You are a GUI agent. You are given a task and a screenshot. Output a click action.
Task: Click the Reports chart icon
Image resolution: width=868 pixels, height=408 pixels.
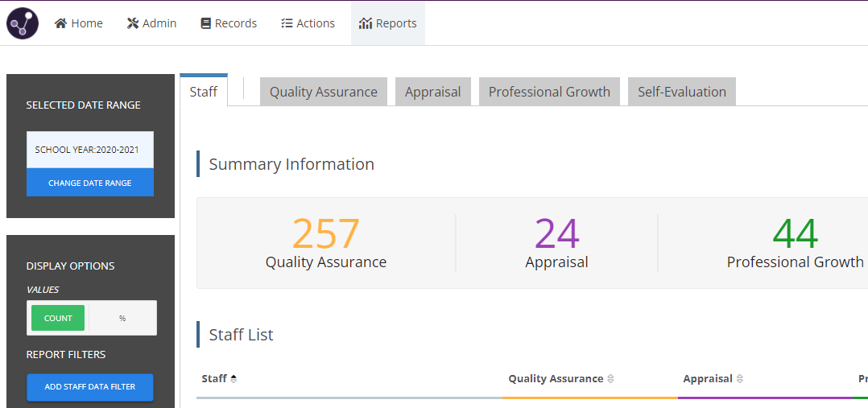click(366, 23)
